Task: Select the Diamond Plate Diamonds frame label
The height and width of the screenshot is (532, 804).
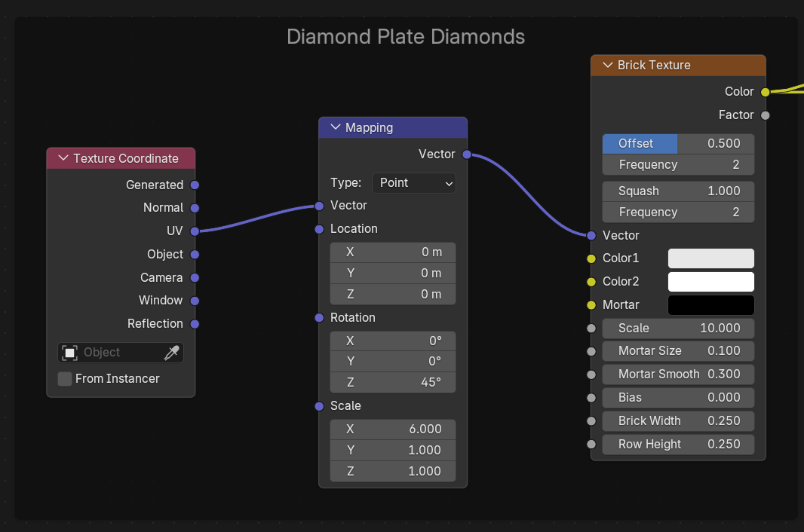Action: pyautogui.click(x=406, y=36)
